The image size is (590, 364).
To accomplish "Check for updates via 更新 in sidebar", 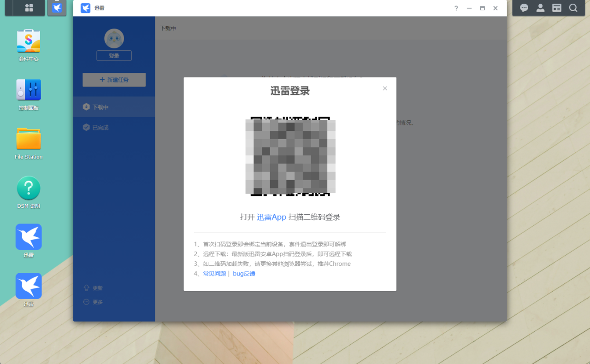I will (93, 288).
